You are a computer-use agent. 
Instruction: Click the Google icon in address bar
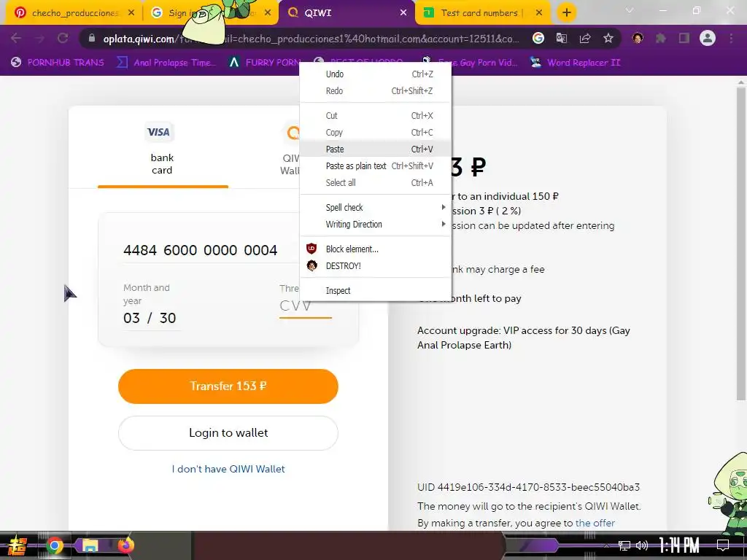pos(538,38)
